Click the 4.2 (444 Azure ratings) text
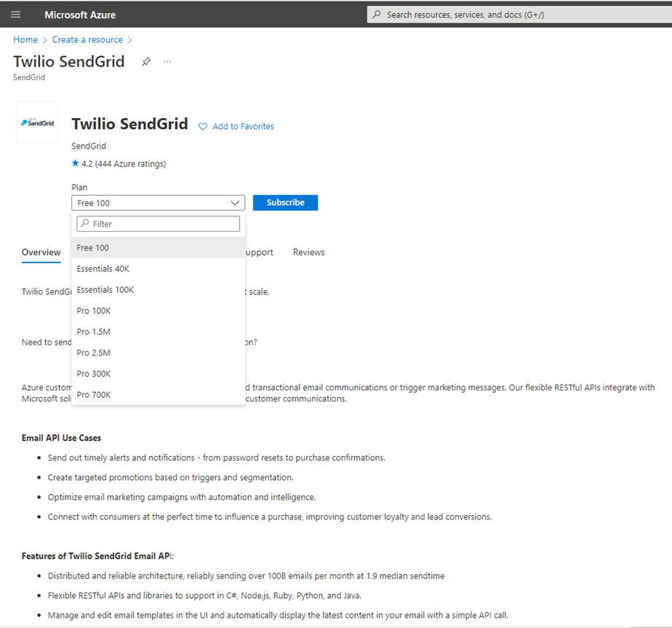This screenshot has height=628, width=672. [x=124, y=164]
